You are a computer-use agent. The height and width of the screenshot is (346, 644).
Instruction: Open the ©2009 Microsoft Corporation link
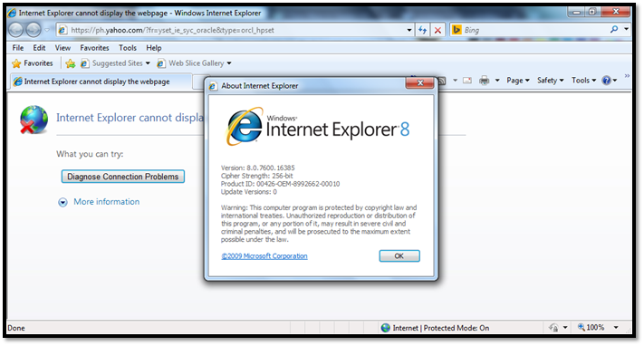[x=264, y=256]
